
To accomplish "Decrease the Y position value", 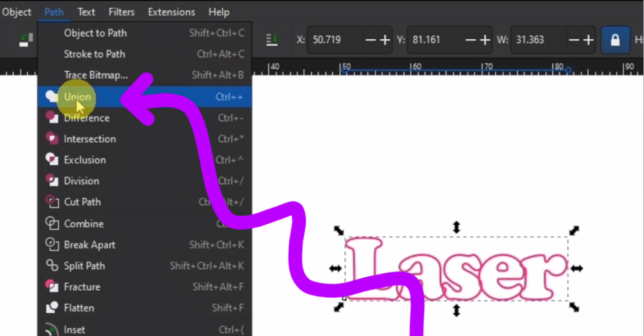I will [471, 40].
